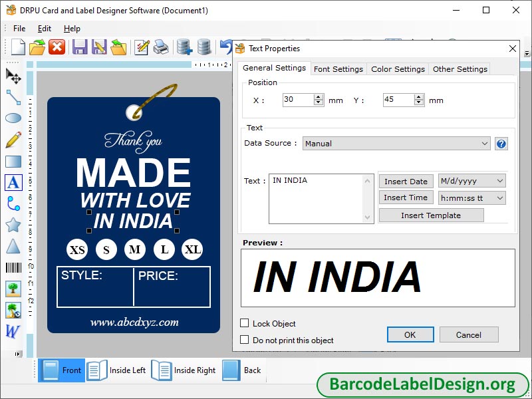Image resolution: width=532 pixels, height=399 pixels.
Task: Select the Inside Right card side
Action: coord(184,370)
